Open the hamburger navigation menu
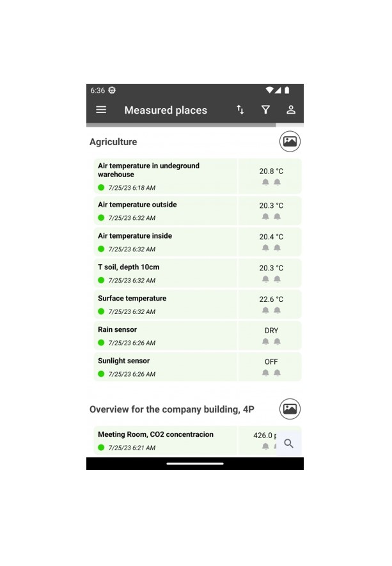Screen dimensions: 392x566 [101, 110]
